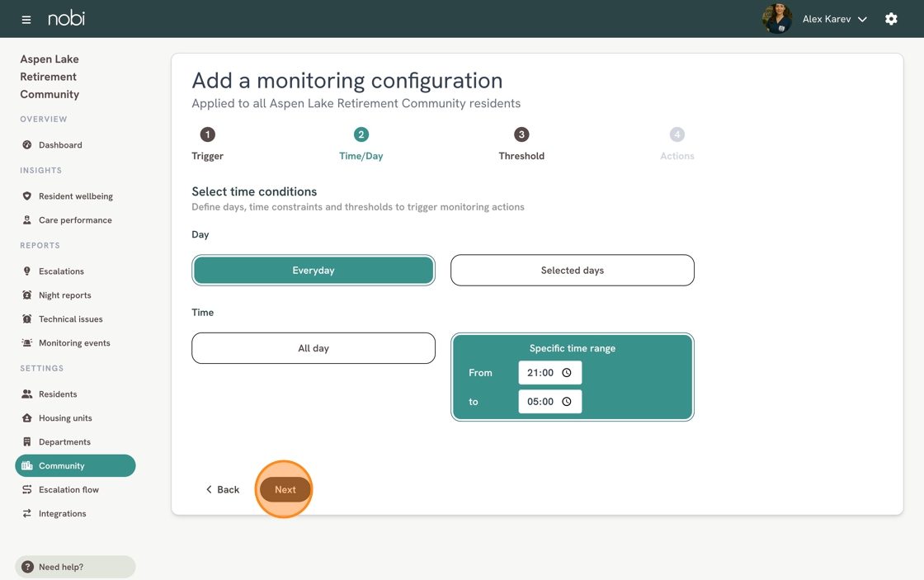Open Monitoring events report
The height and width of the screenshot is (580, 924).
[x=75, y=343]
